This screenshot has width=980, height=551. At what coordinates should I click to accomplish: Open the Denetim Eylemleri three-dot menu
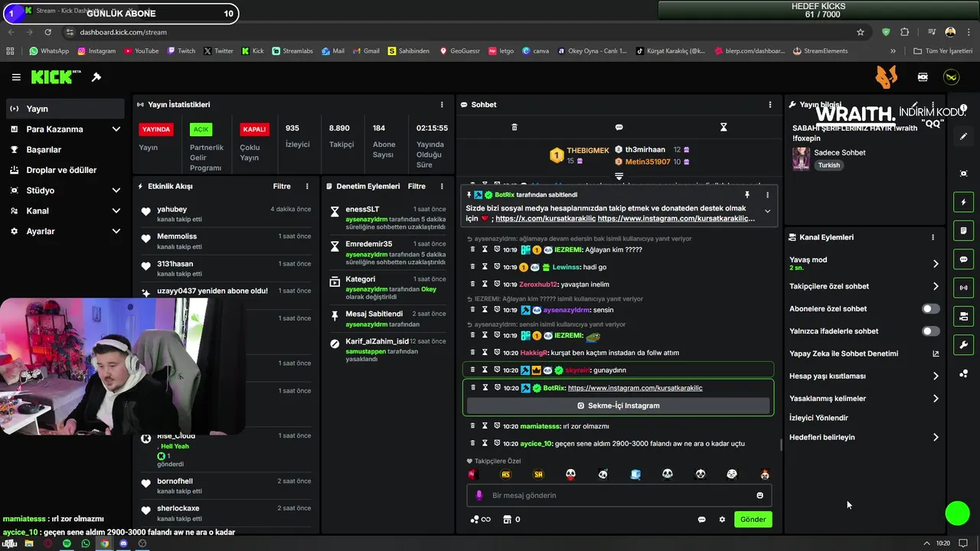442,186
